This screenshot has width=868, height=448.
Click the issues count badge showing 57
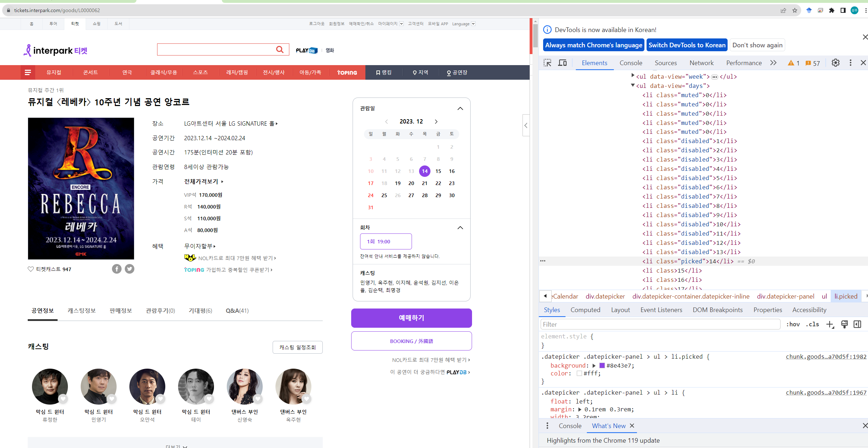point(813,63)
